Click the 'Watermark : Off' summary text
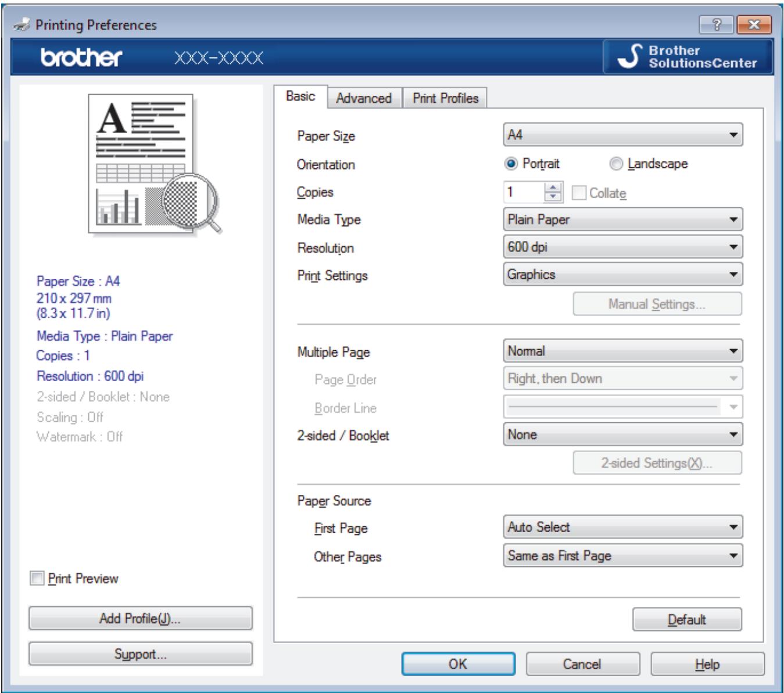 (80, 436)
